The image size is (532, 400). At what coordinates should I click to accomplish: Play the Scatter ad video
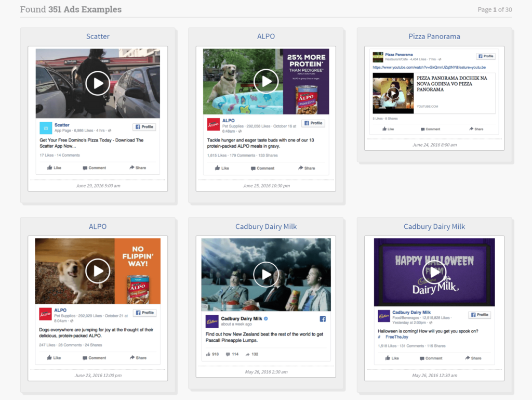98,83
